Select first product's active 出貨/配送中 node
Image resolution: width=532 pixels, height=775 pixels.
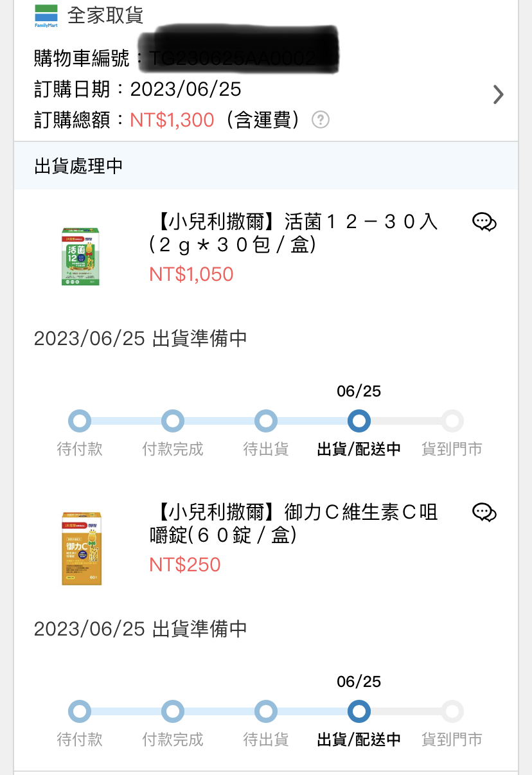359,422
